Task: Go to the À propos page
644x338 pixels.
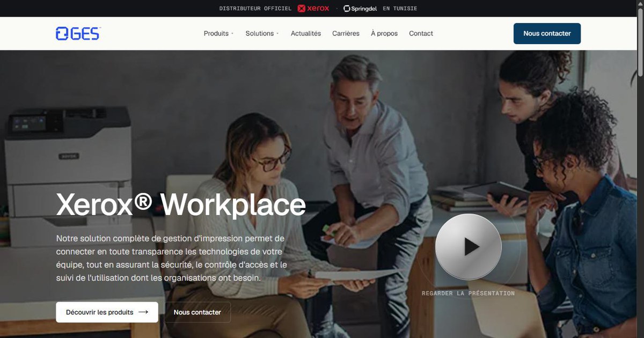Action: (x=384, y=33)
